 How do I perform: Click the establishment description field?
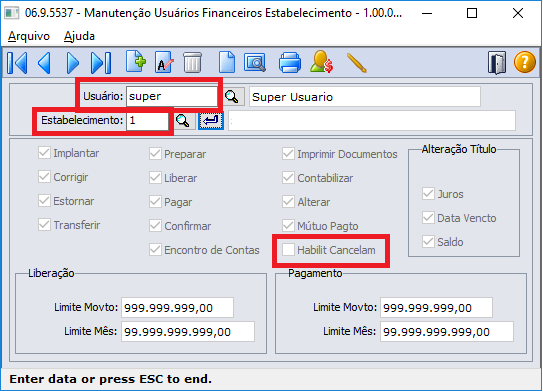372,121
